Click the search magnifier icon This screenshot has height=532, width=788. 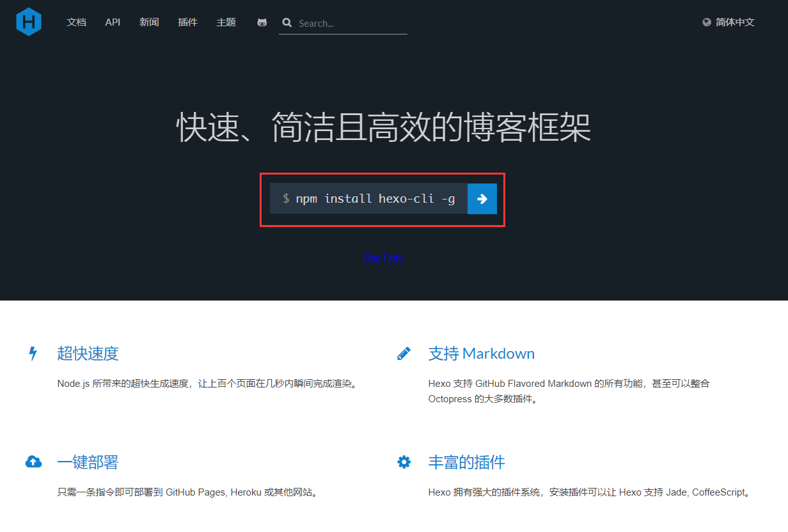287,23
